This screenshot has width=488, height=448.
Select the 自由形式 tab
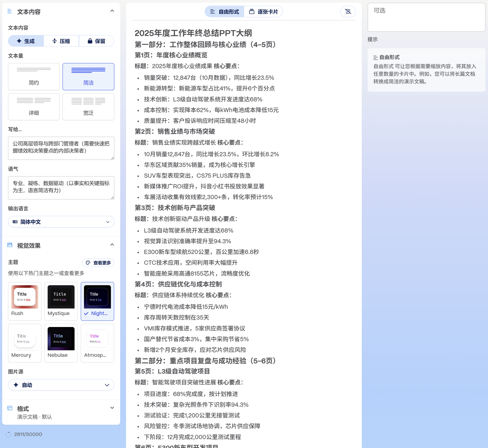click(x=224, y=11)
